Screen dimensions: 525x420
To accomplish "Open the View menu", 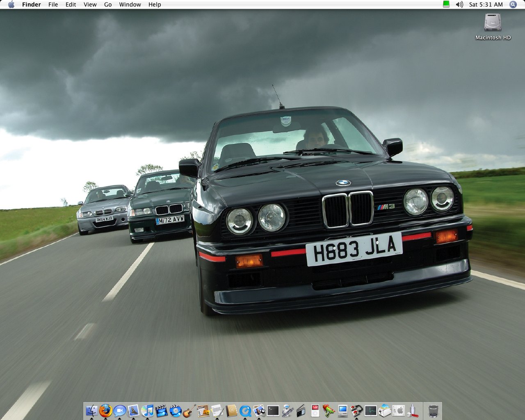I will [x=90, y=5].
